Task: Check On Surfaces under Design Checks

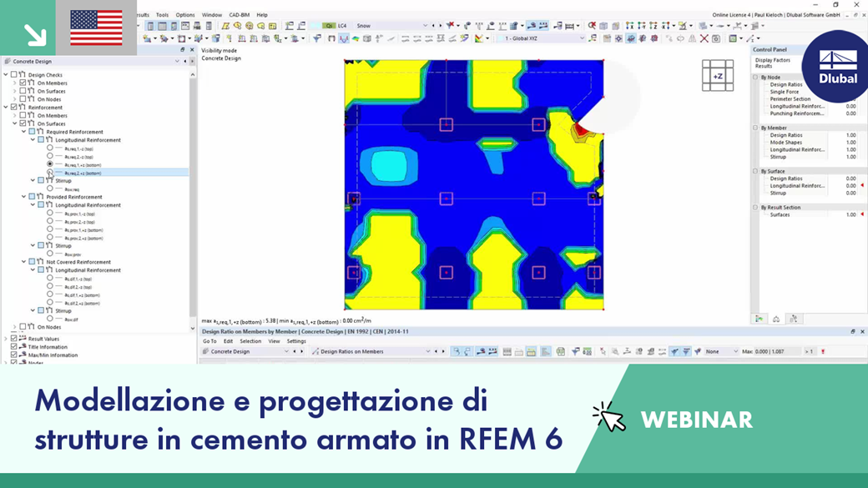Action: click(x=23, y=91)
